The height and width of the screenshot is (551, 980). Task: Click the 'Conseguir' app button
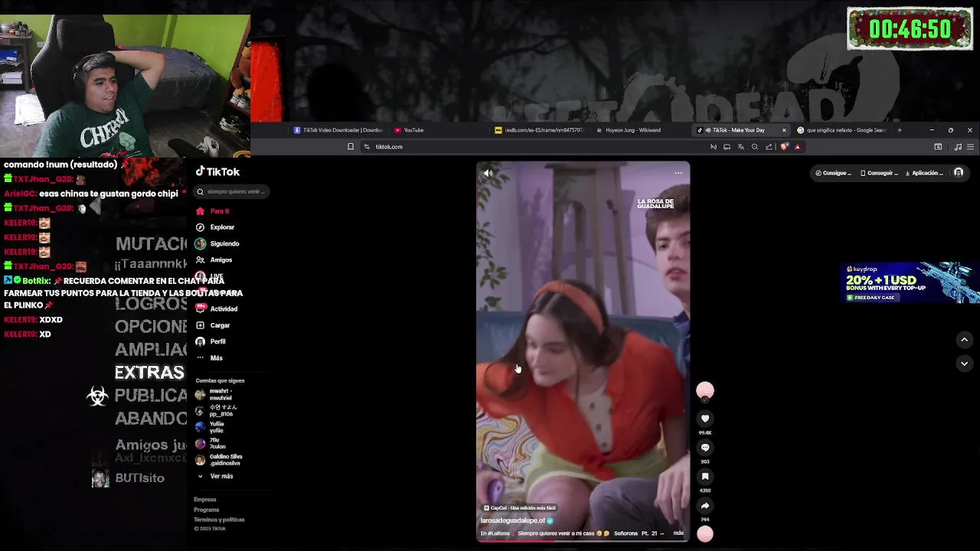point(879,173)
